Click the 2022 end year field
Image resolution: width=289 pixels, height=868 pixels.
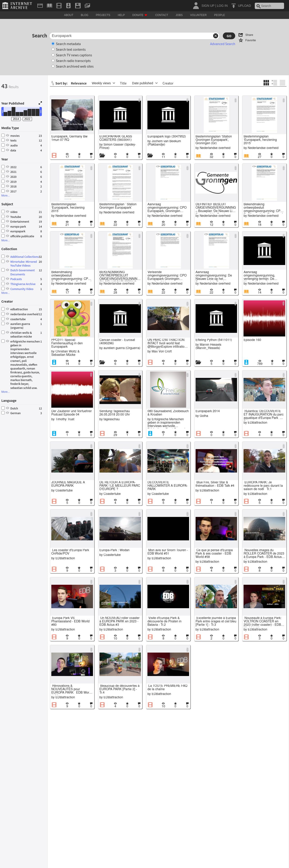[27, 119]
